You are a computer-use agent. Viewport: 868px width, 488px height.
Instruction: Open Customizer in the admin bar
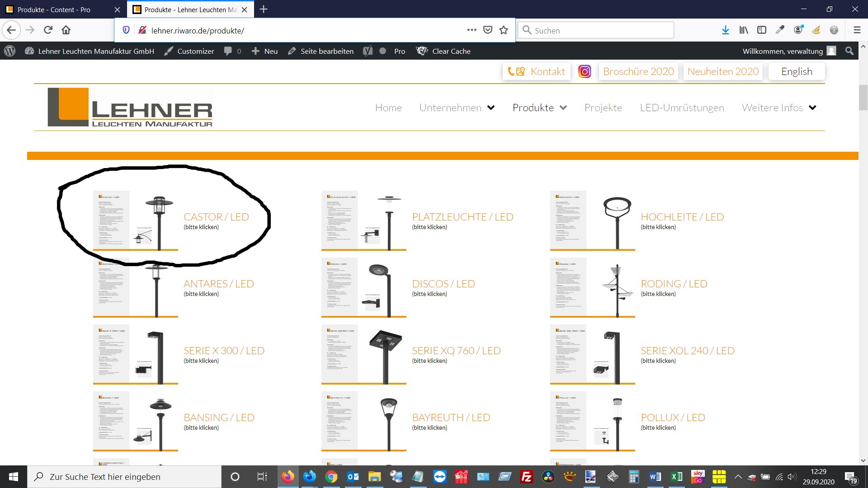tap(189, 51)
